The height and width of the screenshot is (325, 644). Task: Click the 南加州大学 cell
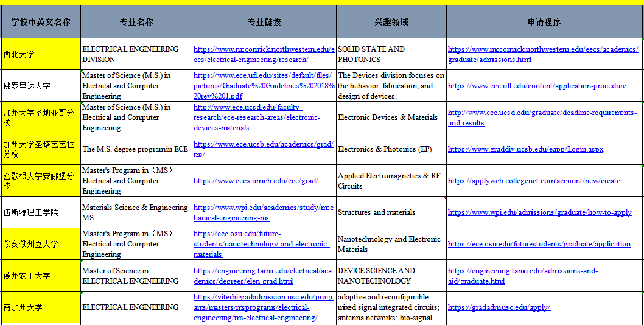[x=41, y=307]
